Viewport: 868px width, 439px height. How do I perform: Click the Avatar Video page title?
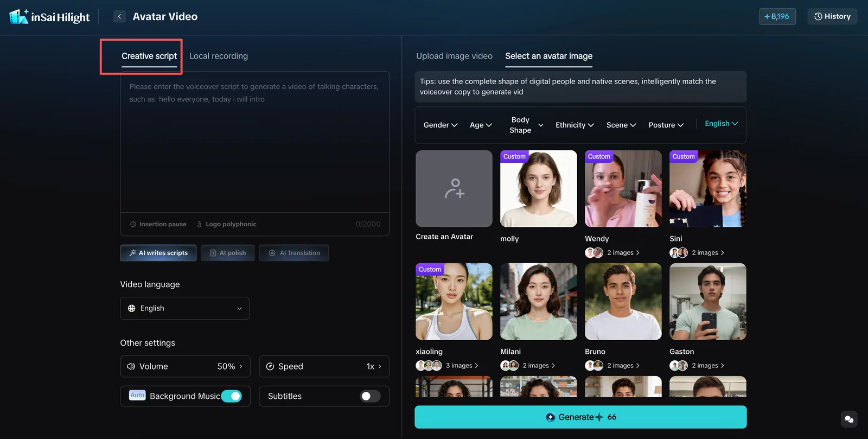coord(165,16)
